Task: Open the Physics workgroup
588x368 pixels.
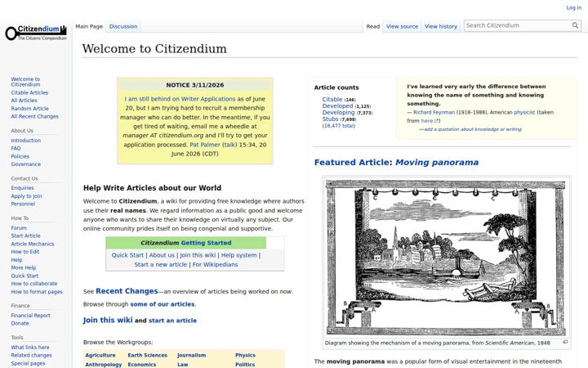Action: coord(245,355)
